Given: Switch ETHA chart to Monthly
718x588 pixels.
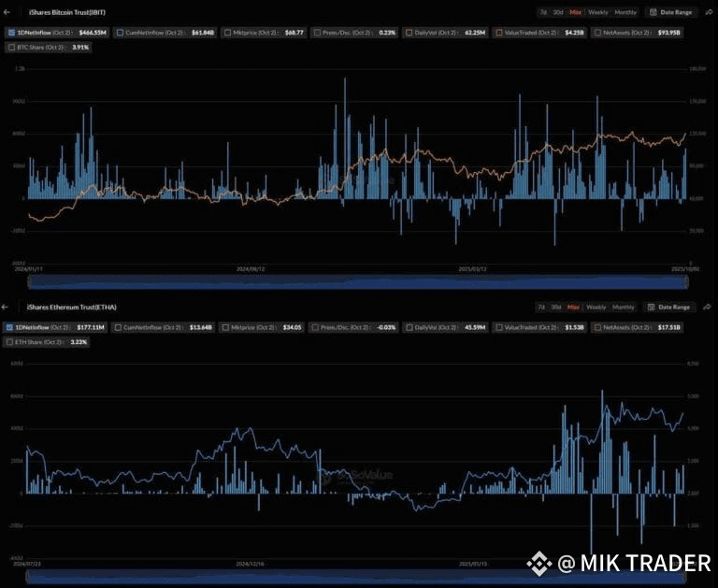Looking at the screenshot, I should (624, 308).
